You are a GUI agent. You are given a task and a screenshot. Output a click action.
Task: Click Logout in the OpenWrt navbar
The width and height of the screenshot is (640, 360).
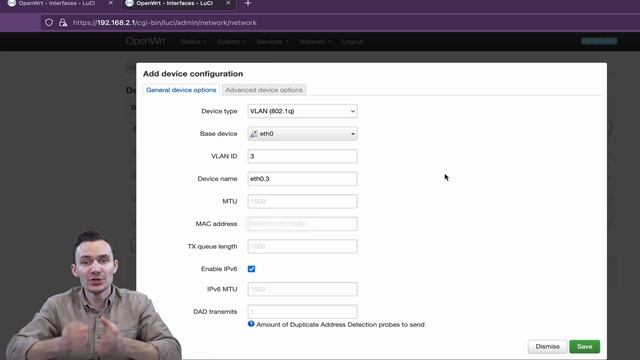pos(352,42)
